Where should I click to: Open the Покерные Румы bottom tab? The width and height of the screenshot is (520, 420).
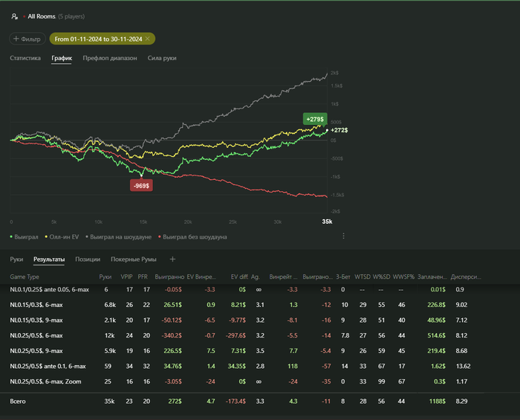[x=133, y=259]
